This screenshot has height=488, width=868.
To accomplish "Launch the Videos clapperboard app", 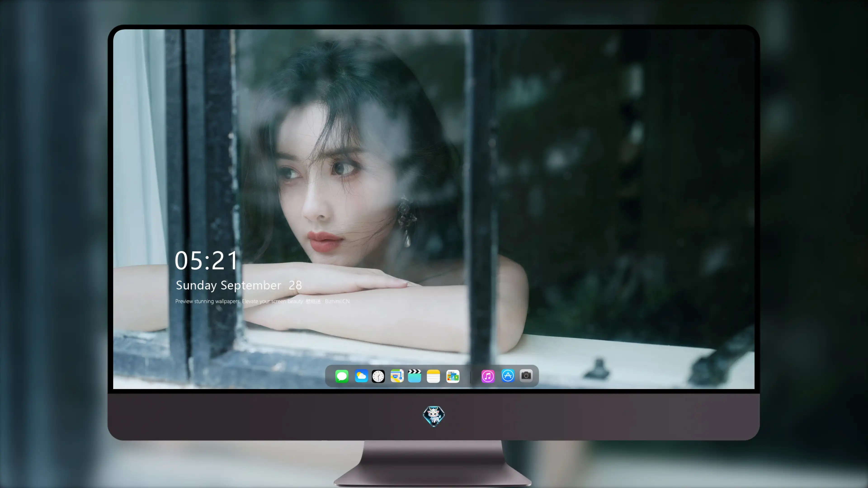I will 415,376.
